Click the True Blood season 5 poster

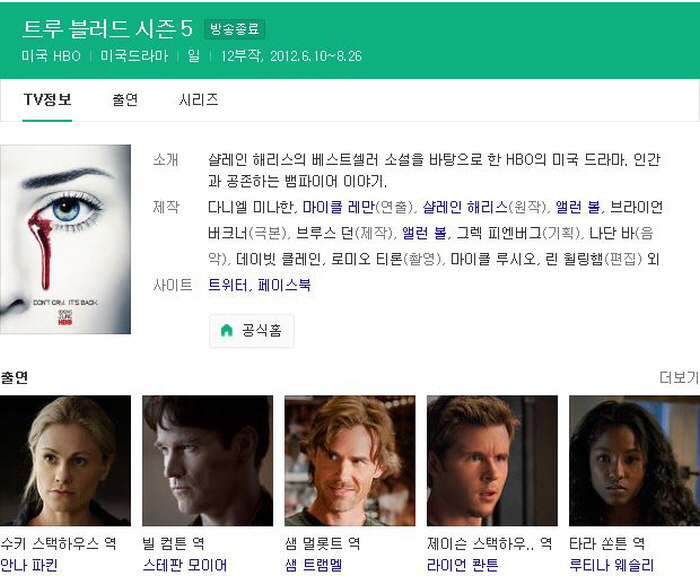point(65,239)
